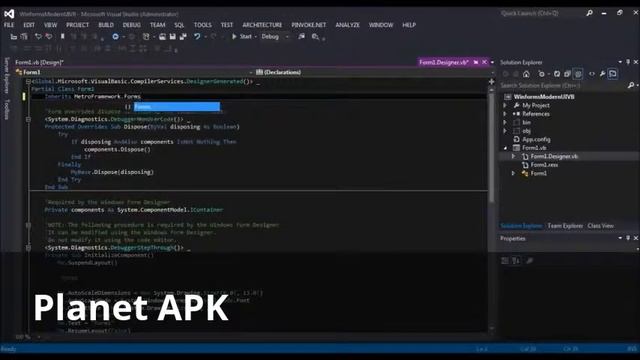Select the WinformsModernUIVB project node

pos(544,97)
